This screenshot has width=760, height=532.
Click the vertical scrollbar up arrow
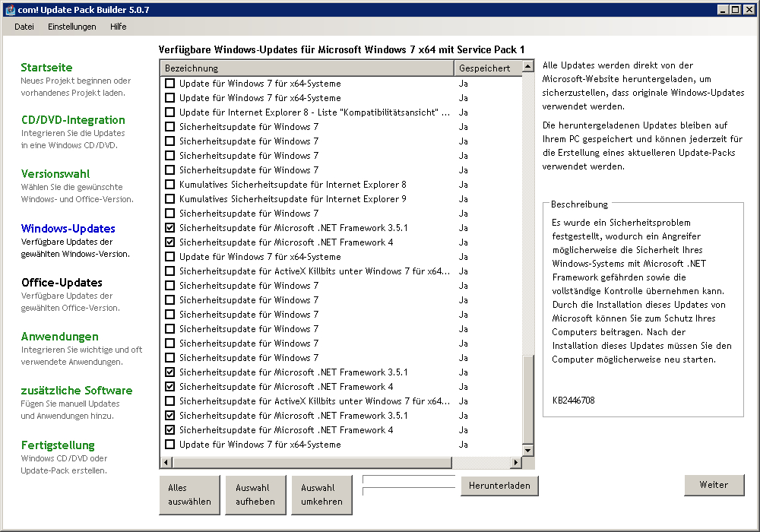(528, 66)
